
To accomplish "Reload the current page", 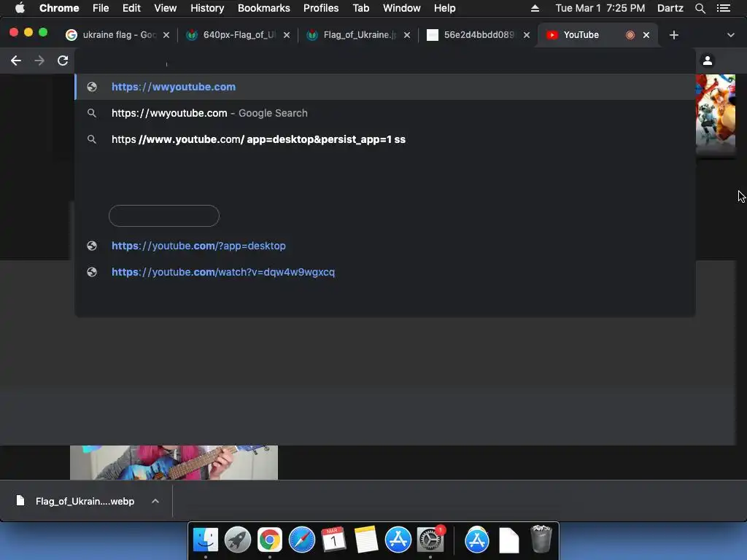I will 63,61.
